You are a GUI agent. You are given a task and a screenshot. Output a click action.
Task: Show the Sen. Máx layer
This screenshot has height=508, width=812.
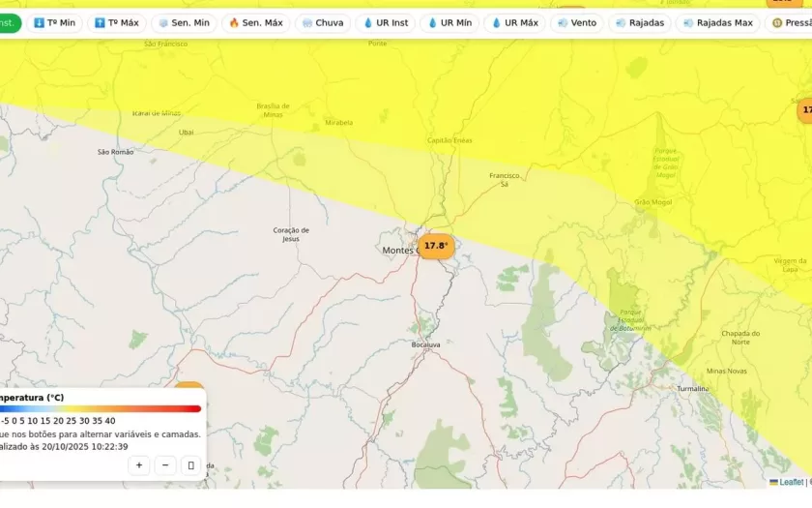(256, 23)
